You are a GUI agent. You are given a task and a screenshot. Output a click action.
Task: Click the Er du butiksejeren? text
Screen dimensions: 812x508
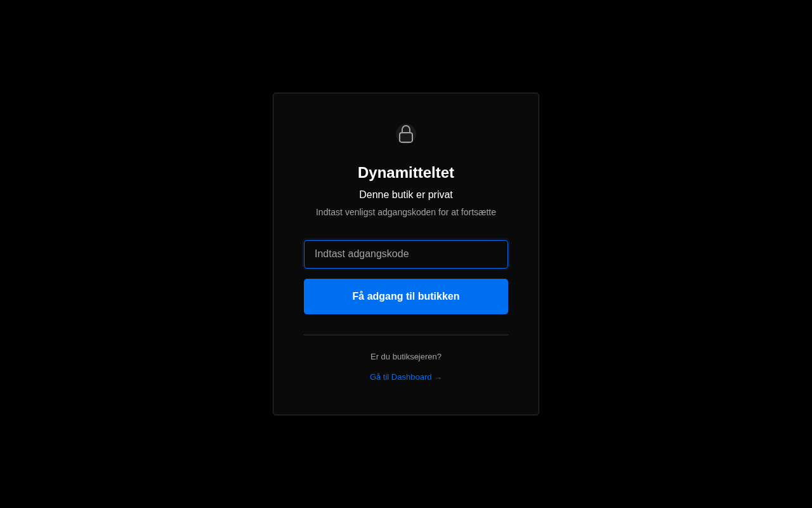click(x=406, y=357)
